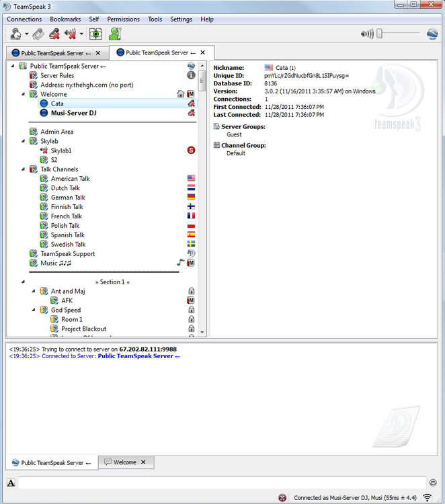Collapse the Skylab channel
The height and width of the screenshot is (504, 445).
[x=23, y=141]
